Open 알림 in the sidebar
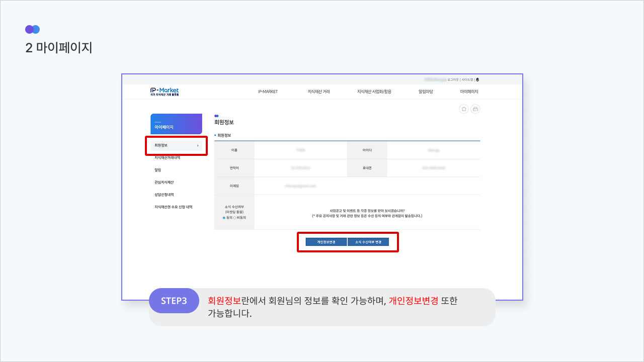 click(x=158, y=170)
